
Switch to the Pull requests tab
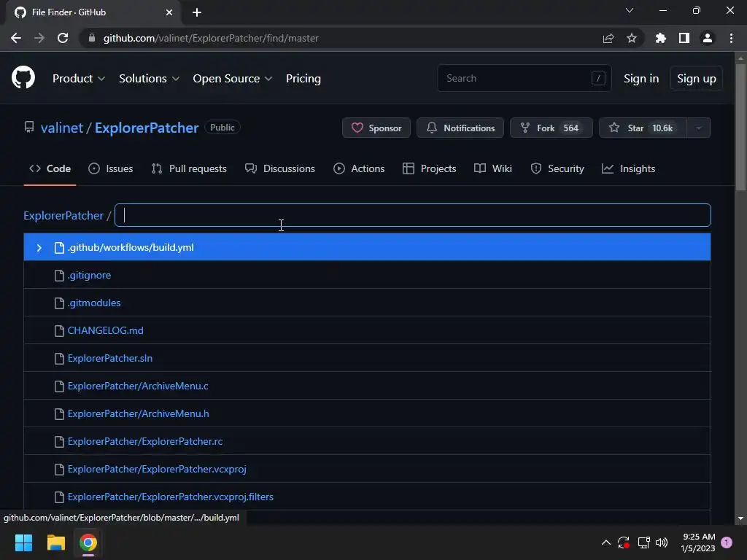[x=189, y=168]
